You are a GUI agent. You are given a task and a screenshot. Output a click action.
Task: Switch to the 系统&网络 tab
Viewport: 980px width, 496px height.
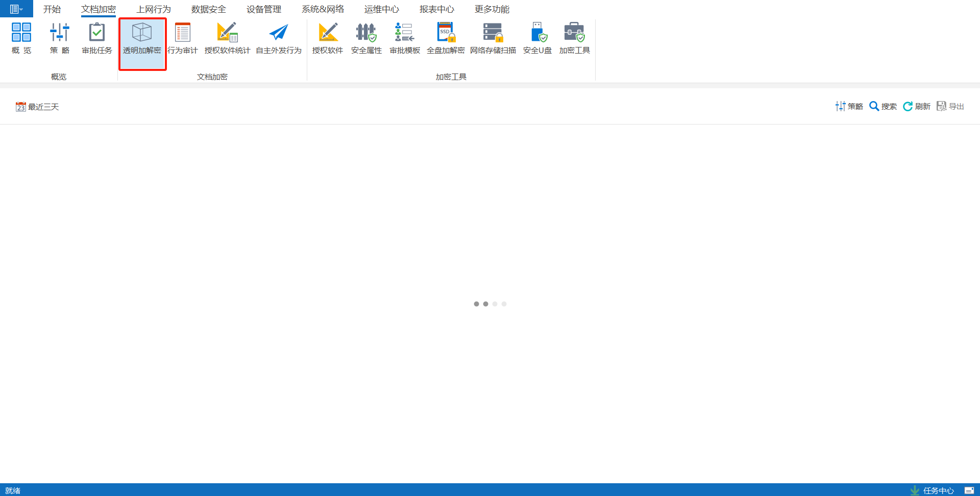pyautogui.click(x=323, y=9)
